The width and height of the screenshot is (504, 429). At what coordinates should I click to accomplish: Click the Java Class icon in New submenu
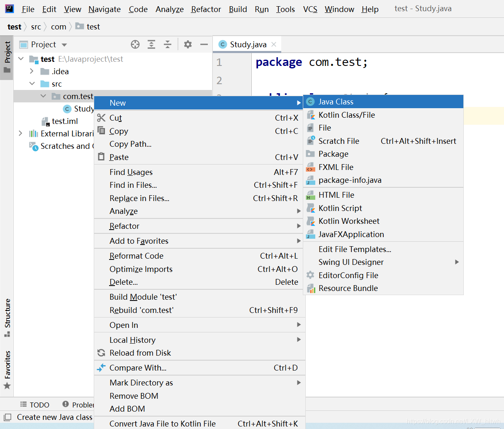(x=310, y=102)
